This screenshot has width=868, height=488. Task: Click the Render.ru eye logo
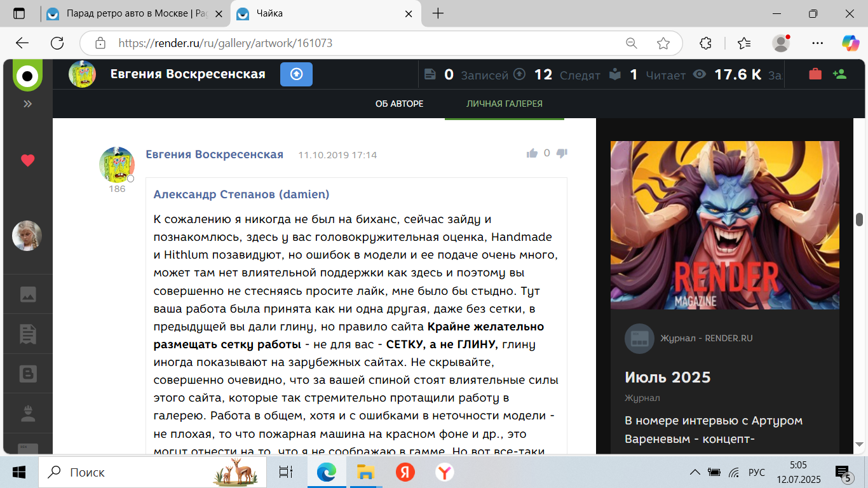point(27,76)
